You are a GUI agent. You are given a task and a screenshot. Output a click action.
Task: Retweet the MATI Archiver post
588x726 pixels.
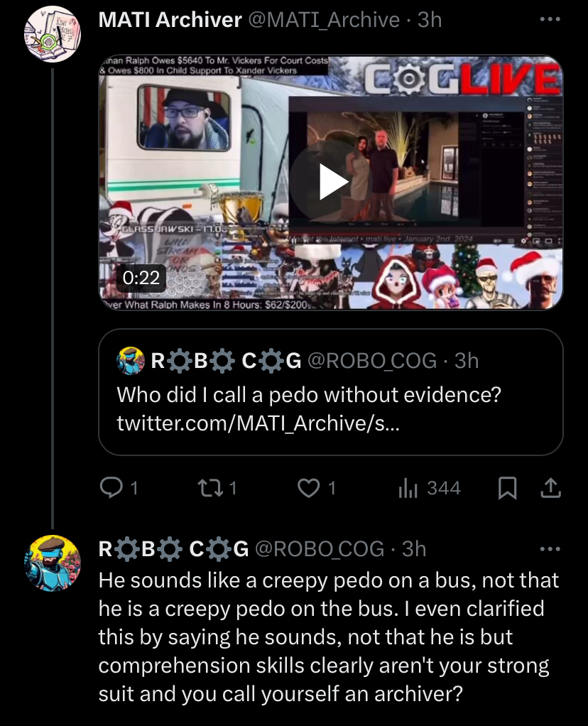pyautogui.click(x=209, y=488)
